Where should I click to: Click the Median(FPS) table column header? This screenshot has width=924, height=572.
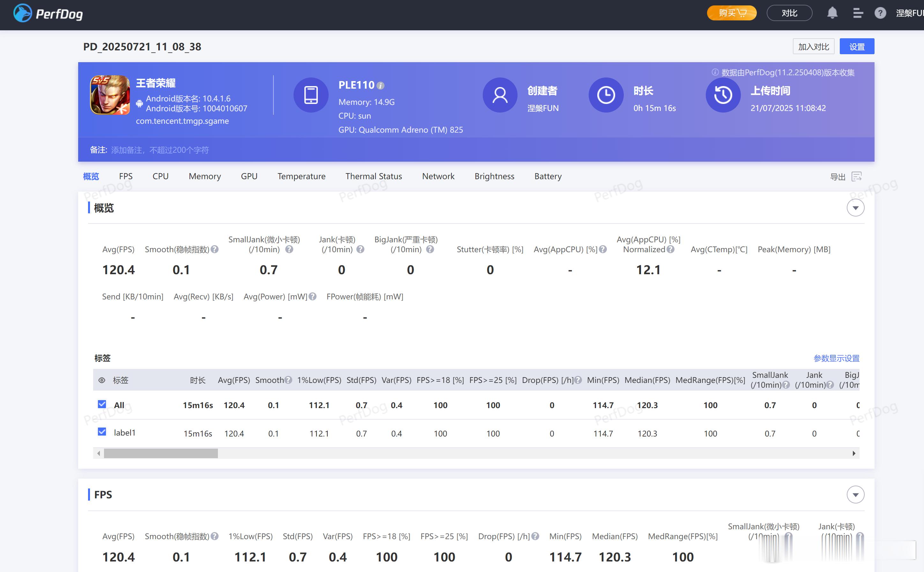pyautogui.click(x=647, y=380)
